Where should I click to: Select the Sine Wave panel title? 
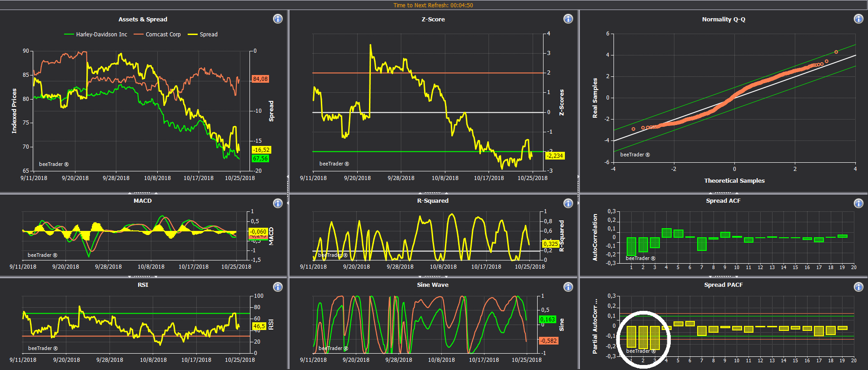click(433, 285)
